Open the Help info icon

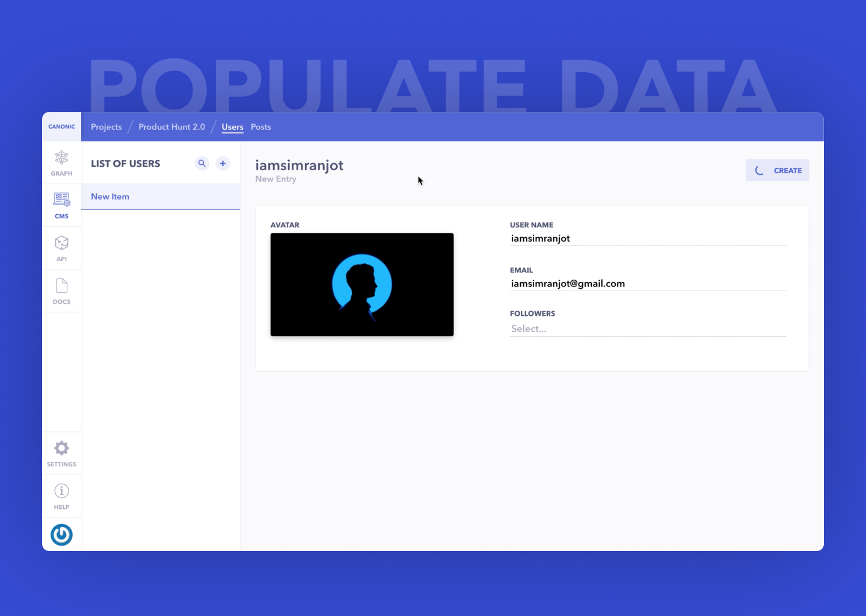point(61,496)
